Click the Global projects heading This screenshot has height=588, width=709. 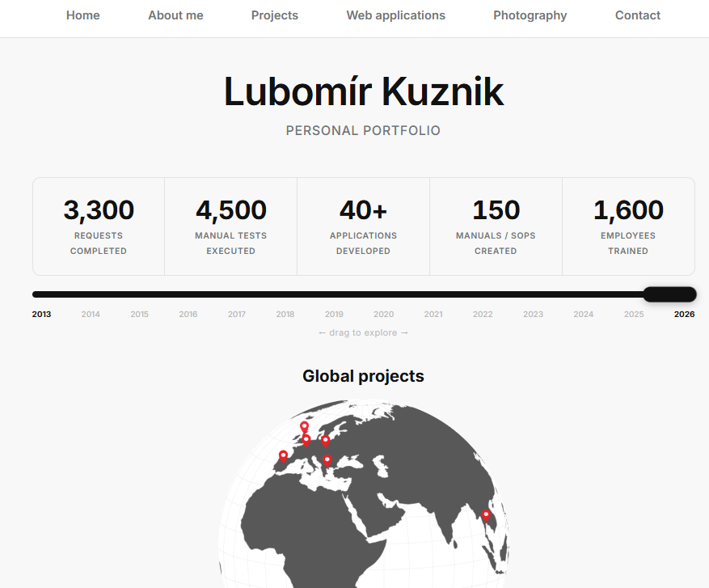pyautogui.click(x=363, y=376)
